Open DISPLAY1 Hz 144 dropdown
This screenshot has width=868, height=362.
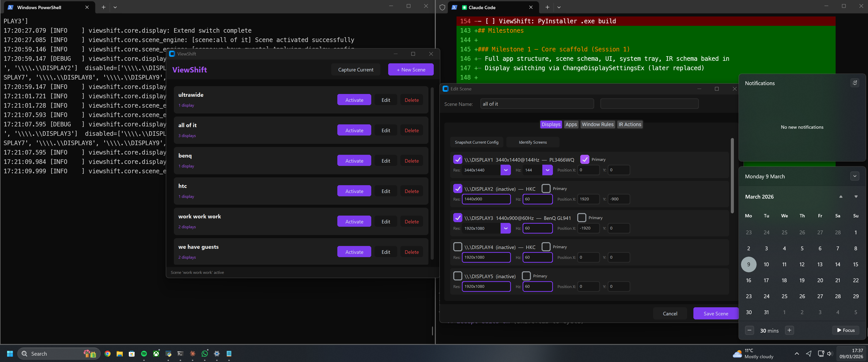[547, 170]
